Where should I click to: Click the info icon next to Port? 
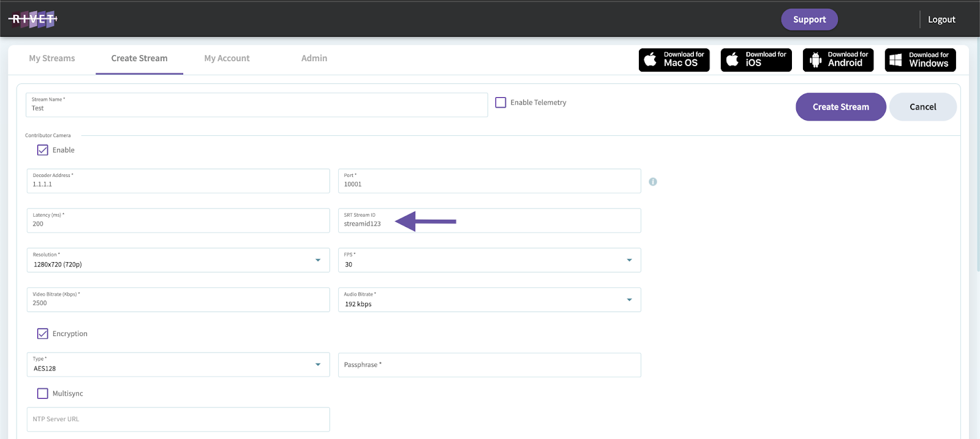(653, 182)
